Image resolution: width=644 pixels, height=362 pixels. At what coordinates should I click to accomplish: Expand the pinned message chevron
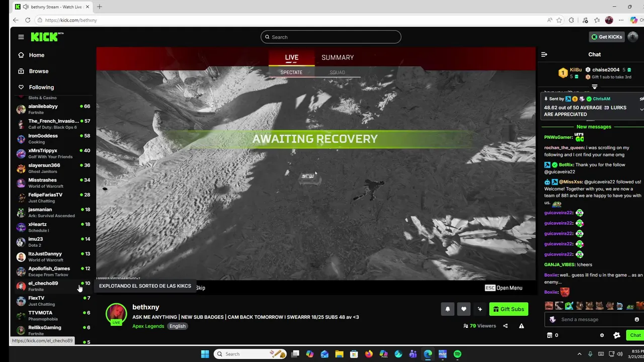641,109
